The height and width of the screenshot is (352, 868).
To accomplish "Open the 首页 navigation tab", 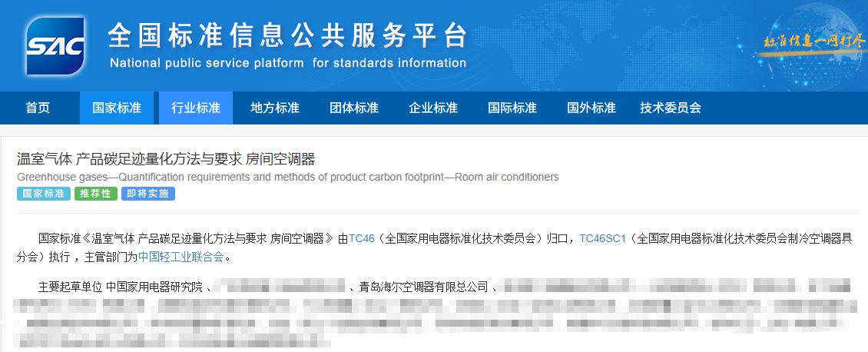I will tap(38, 108).
